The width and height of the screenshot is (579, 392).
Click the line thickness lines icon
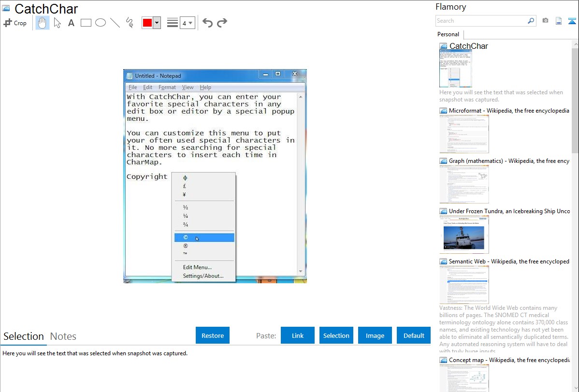(x=172, y=23)
